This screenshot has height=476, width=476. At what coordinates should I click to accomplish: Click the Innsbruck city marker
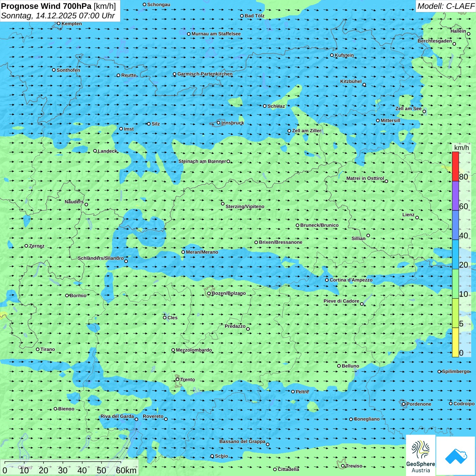[219, 123]
